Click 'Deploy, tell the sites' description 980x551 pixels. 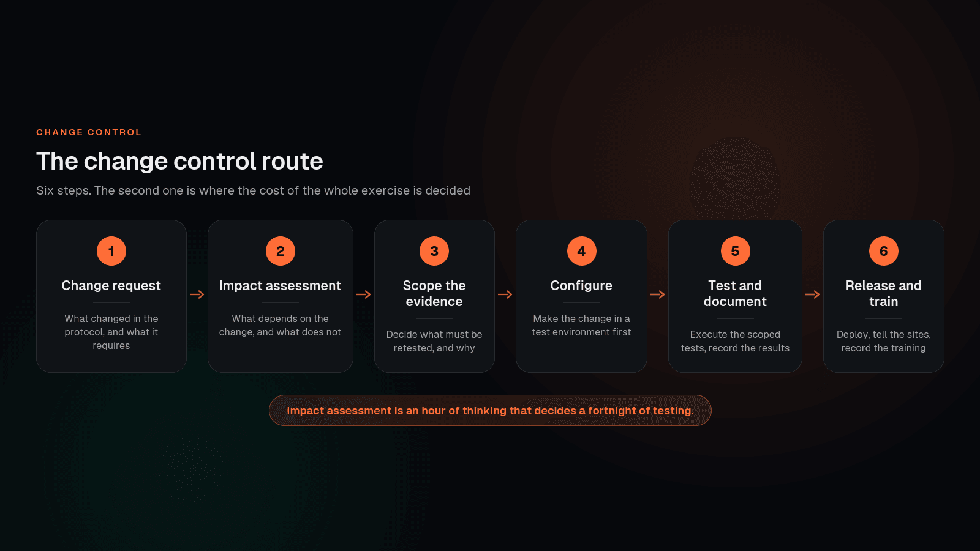click(x=884, y=341)
